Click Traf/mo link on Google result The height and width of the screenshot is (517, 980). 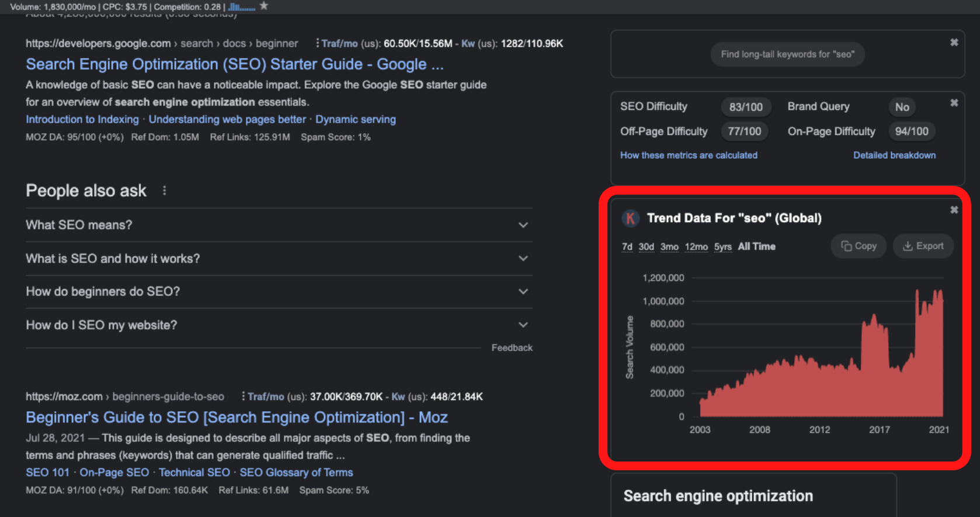click(339, 43)
